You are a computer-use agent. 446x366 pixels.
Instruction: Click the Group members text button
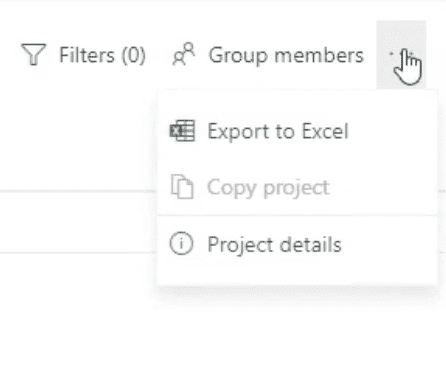tap(286, 55)
